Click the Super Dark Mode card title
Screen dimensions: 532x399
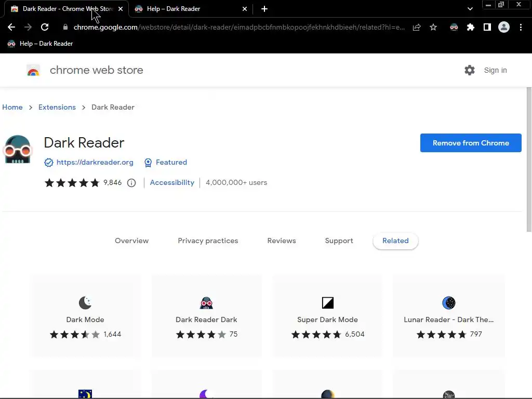(x=327, y=320)
